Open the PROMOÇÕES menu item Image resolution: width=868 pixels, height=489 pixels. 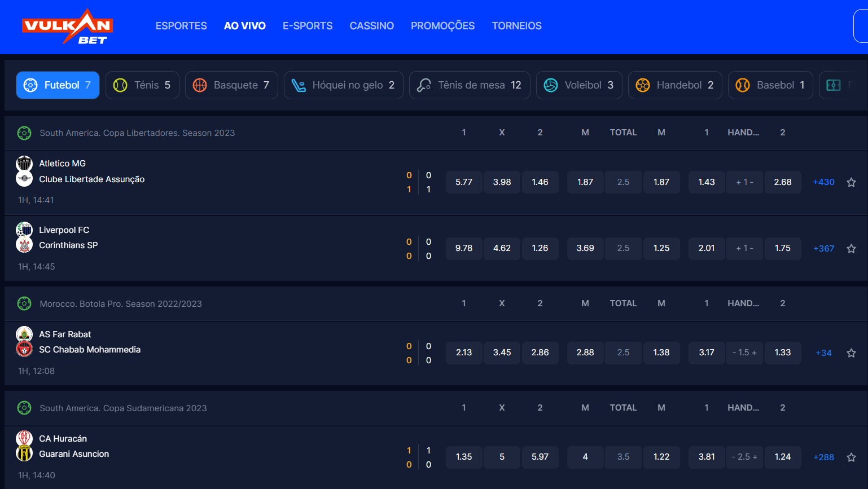click(x=442, y=25)
